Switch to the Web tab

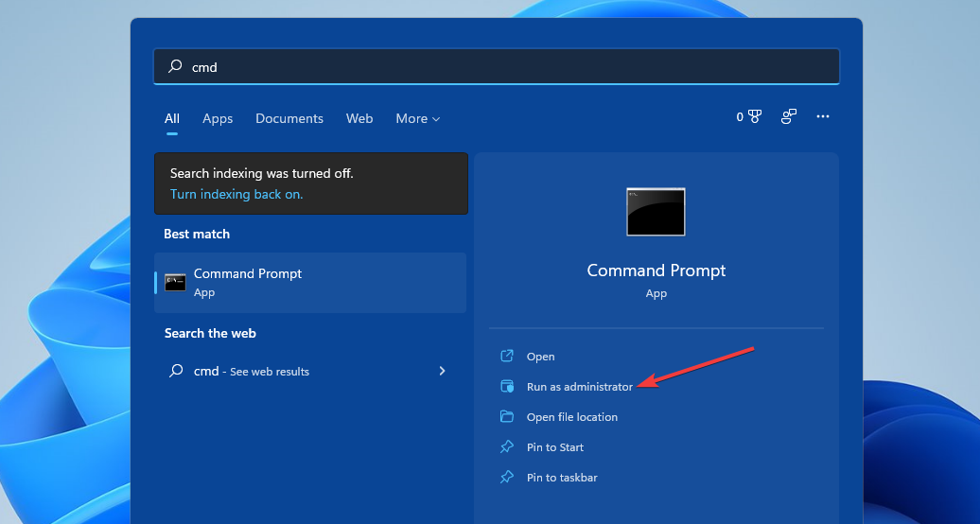[x=359, y=118]
